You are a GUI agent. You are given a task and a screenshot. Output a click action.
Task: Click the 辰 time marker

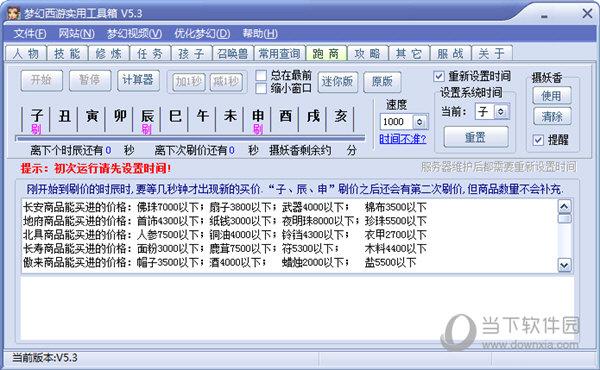[147, 116]
